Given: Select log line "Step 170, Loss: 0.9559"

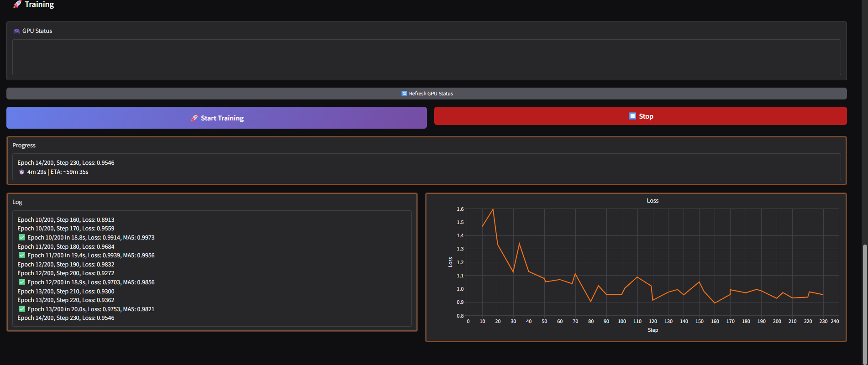Looking at the screenshot, I should pos(66,229).
